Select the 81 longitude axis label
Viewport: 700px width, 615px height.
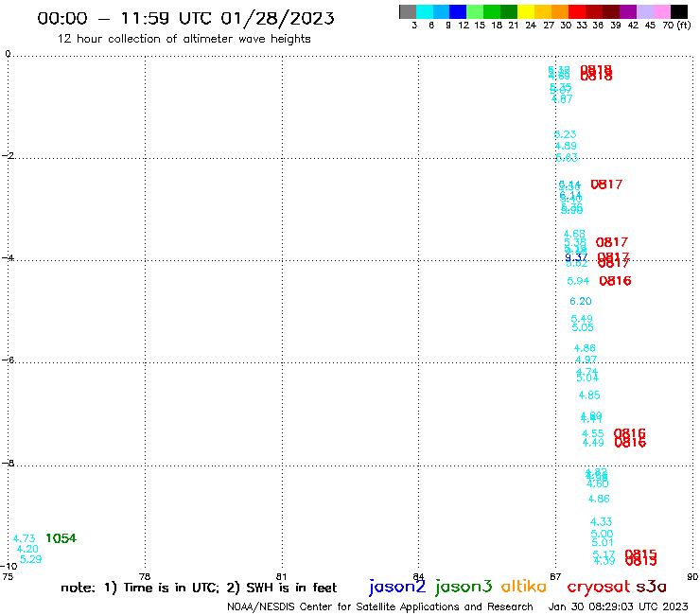tap(281, 576)
